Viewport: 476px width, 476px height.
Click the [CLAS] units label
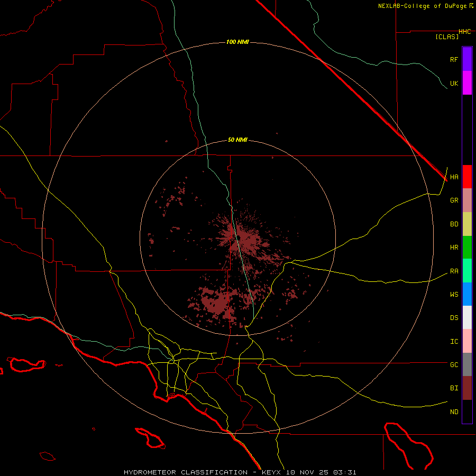click(x=447, y=36)
